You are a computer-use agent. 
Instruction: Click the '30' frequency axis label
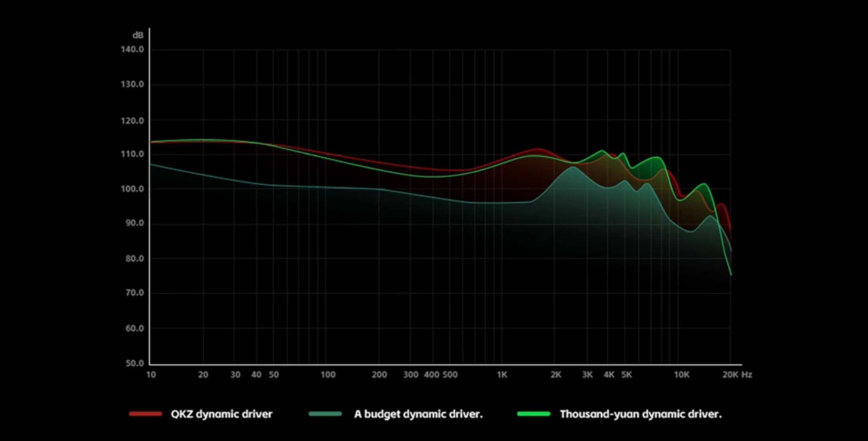click(235, 375)
